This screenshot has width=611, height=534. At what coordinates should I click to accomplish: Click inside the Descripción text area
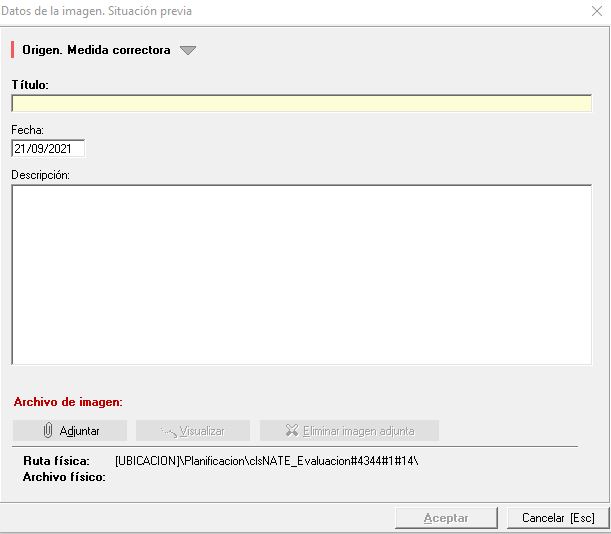301,274
